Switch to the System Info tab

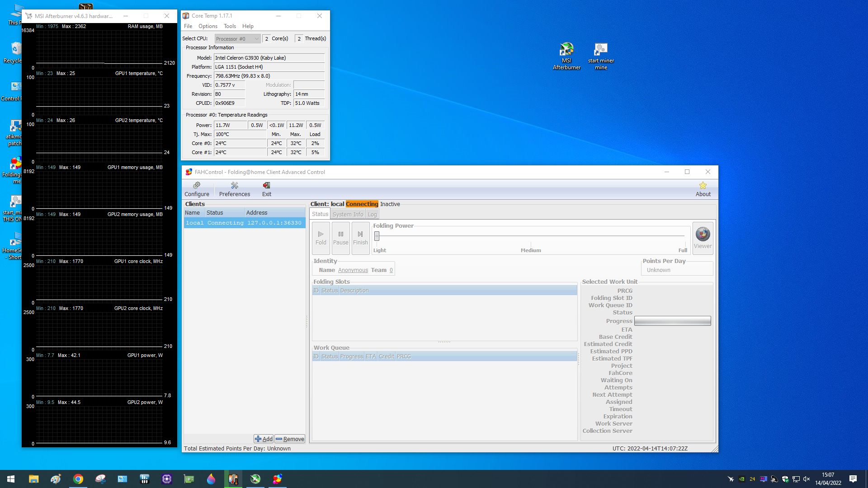coord(348,214)
